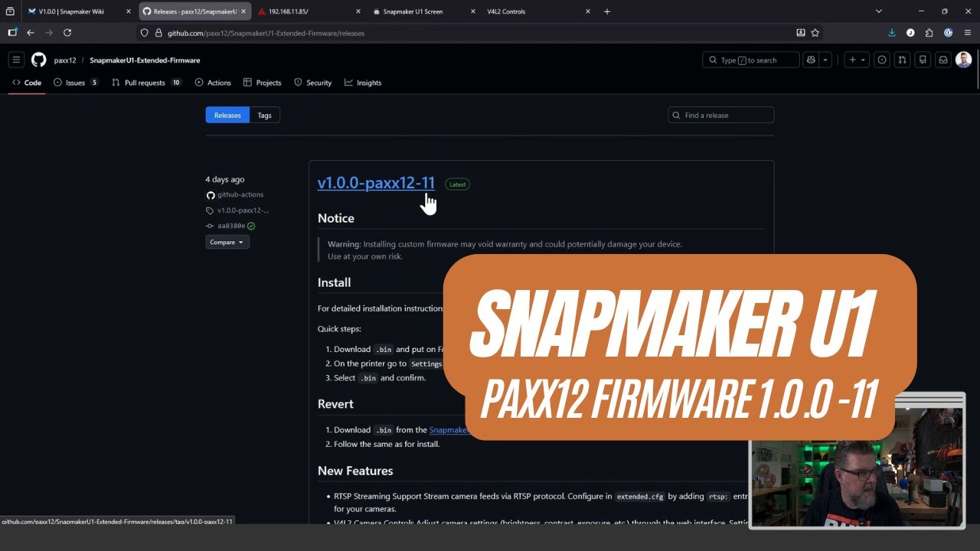Switch to the Insights tab
This screenshot has width=980, height=551.
[x=363, y=83]
